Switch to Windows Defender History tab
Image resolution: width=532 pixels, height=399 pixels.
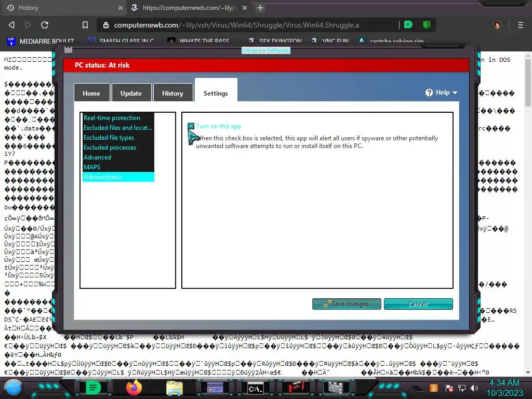pos(172,93)
